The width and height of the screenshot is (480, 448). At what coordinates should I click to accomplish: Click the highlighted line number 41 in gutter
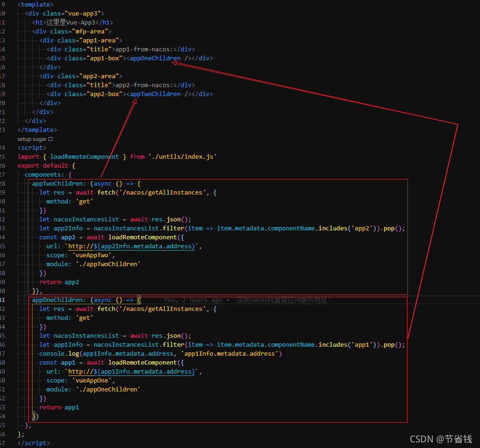click(x=2, y=300)
